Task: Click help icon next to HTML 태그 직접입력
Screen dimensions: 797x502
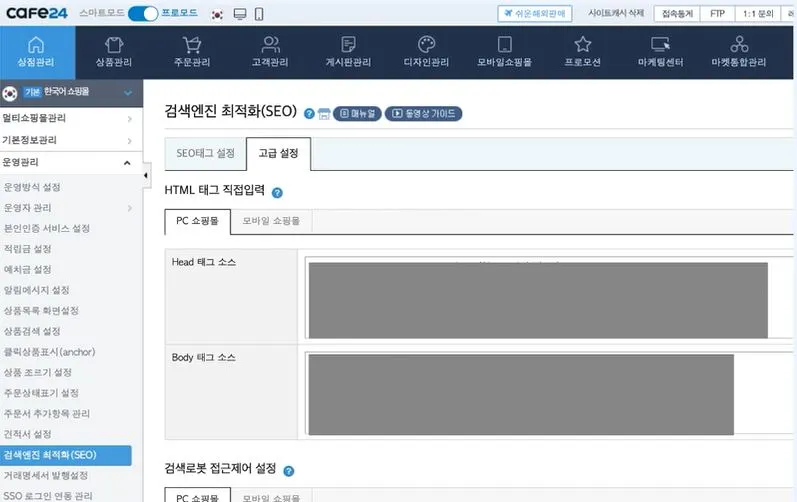Action: 277,193
